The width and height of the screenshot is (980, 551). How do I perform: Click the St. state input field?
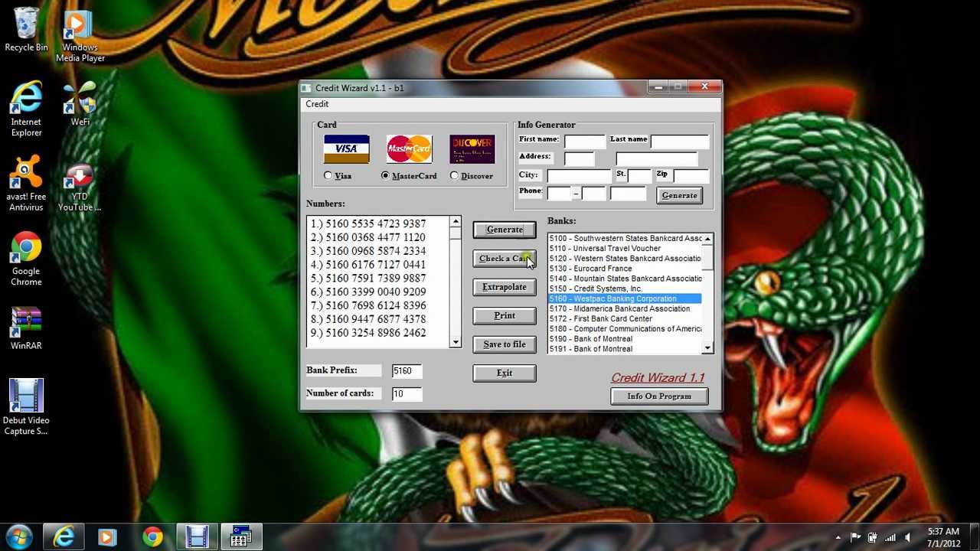(640, 176)
